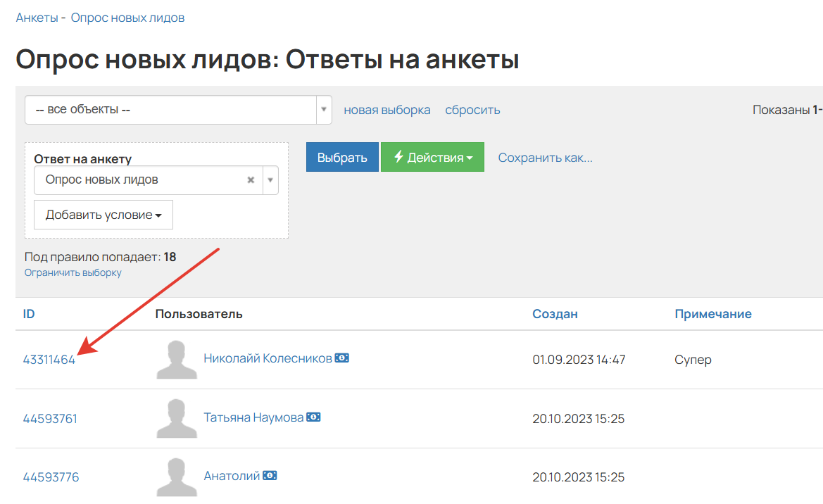Screen dimensions: 823x504
Task: Sort the table by the ID column header
Action: [28, 313]
